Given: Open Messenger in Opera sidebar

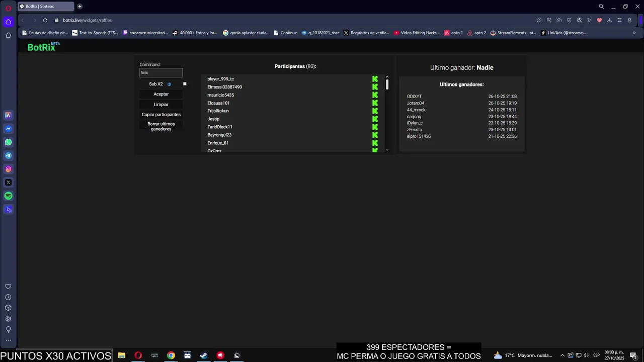Looking at the screenshot, I should click(x=8, y=129).
